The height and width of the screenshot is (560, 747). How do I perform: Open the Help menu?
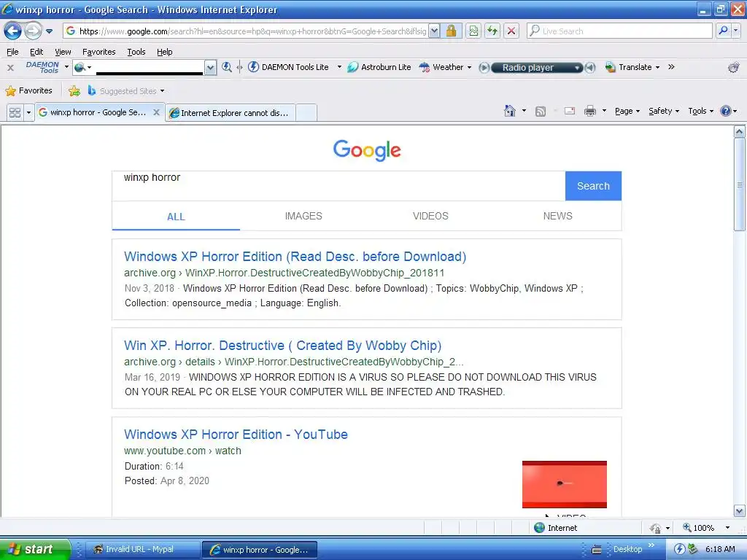(164, 52)
